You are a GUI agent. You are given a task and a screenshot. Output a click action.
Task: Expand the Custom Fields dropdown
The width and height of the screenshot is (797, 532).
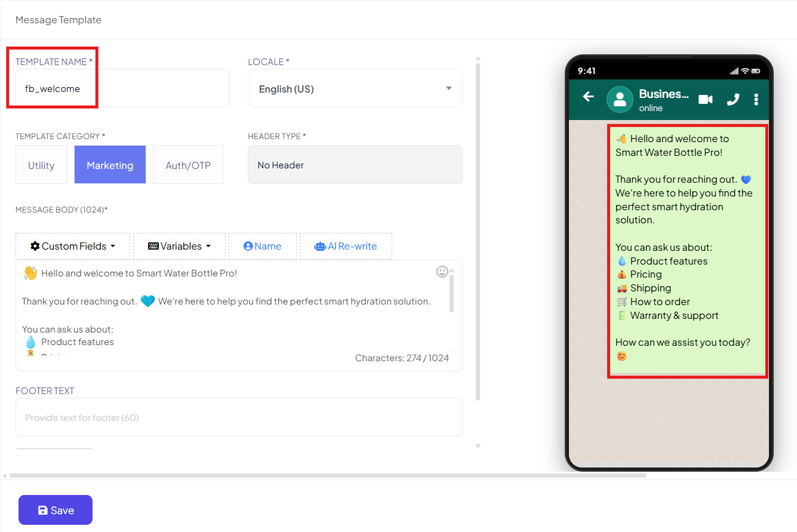point(72,246)
